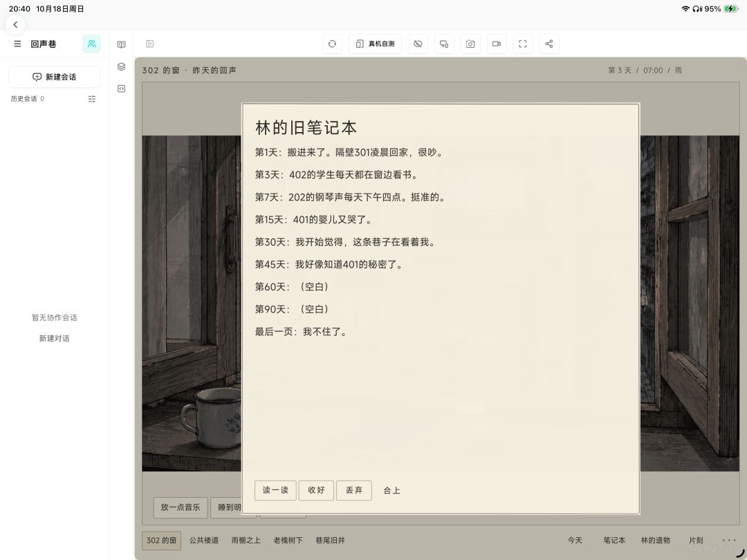The width and height of the screenshot is (747, 560).
Task: Close the notebook with 合上
Action: pos(391,490)
